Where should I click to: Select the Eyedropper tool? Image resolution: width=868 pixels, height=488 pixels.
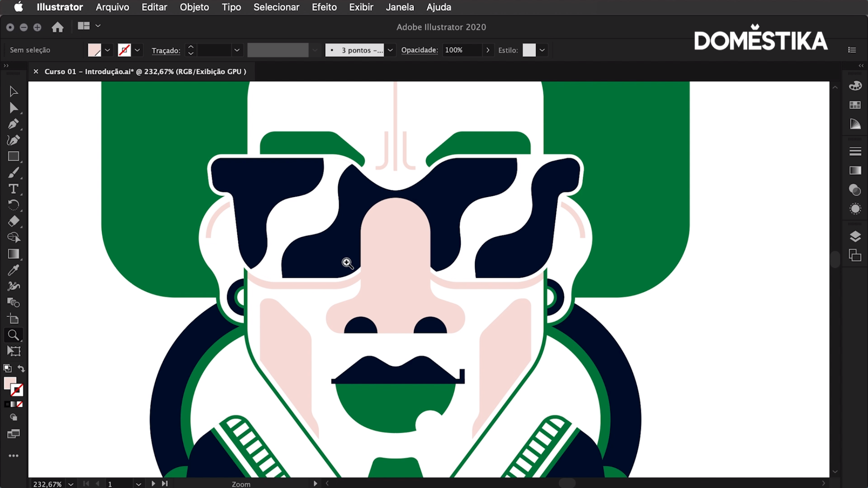[x=13, y=270]
